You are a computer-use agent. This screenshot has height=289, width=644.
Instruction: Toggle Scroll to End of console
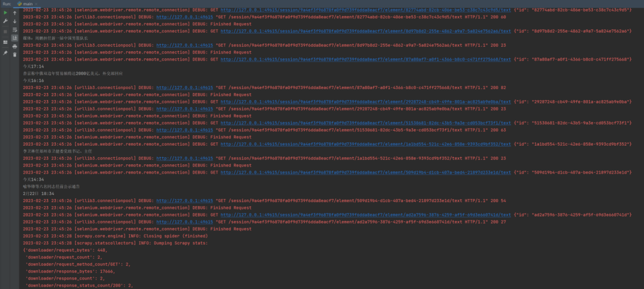(15, 38)
